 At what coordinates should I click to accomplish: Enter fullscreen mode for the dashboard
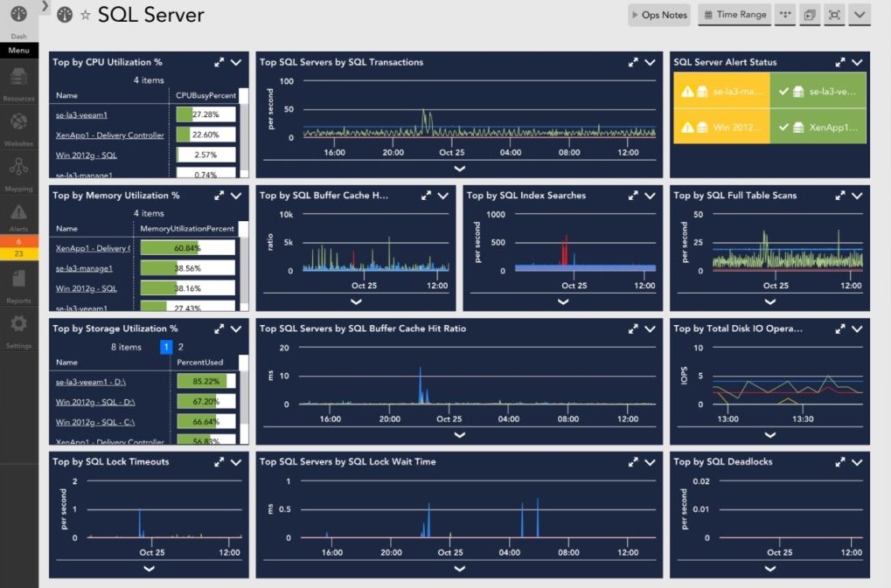(x=834, y=15)
